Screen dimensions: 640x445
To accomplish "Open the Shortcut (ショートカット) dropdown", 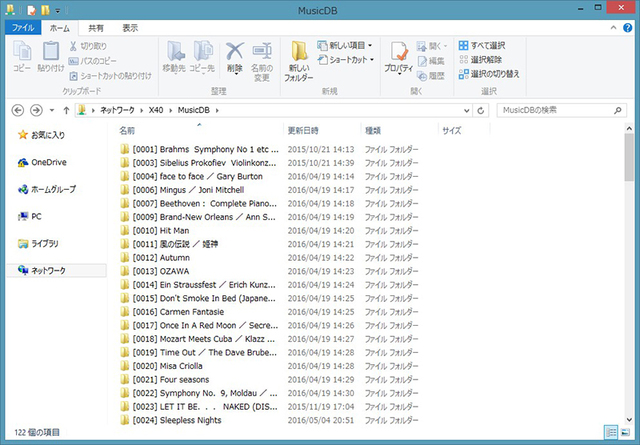I will (346, 59).
